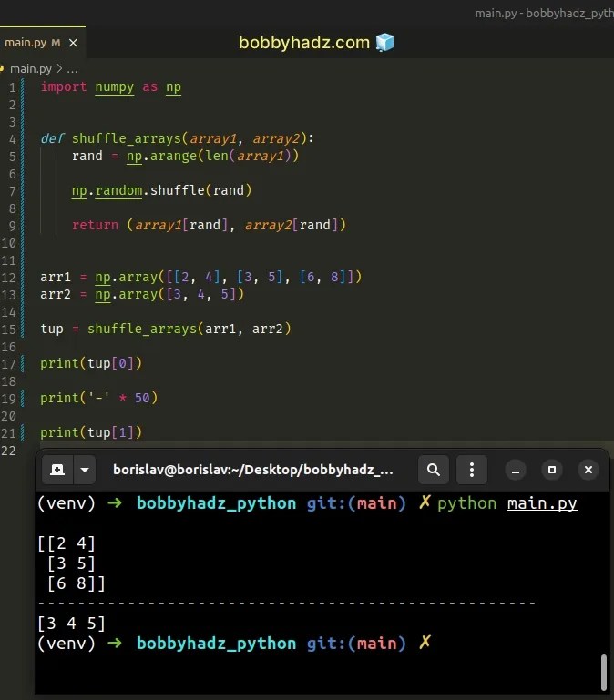This screenshot has height=700, width=614.
Task: Open new terminal tab icon
Action: click(57, 470)
